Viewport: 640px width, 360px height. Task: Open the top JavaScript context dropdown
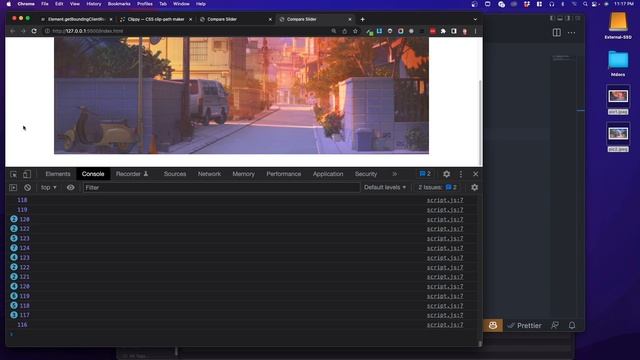[49, 187]
